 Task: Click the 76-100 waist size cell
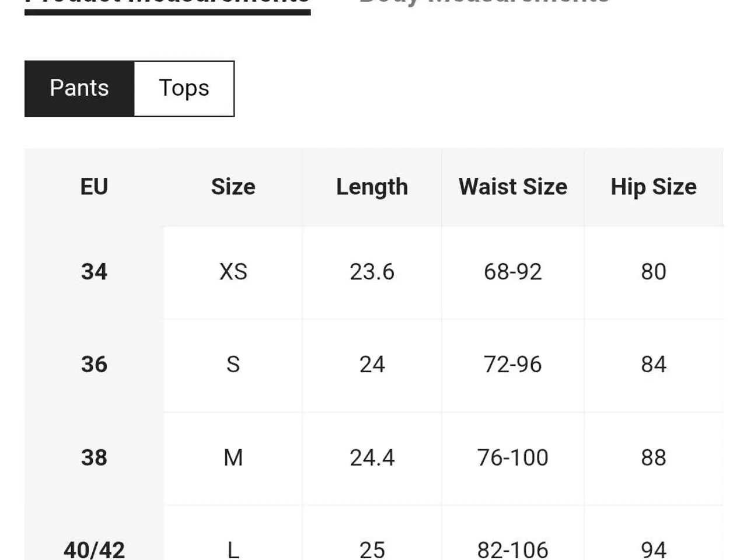pyautogui.click(x=513, y=459)
